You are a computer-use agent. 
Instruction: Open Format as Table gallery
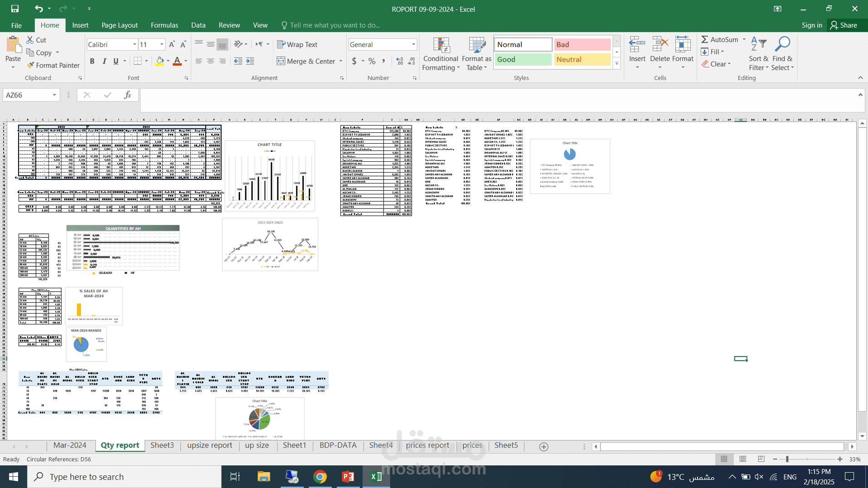(x=476, y=54)
